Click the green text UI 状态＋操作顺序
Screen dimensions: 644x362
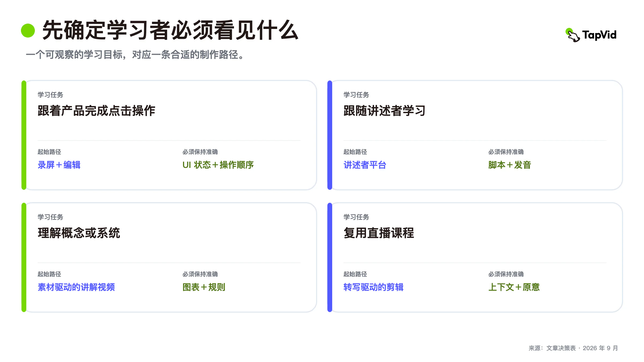(218, 165)
